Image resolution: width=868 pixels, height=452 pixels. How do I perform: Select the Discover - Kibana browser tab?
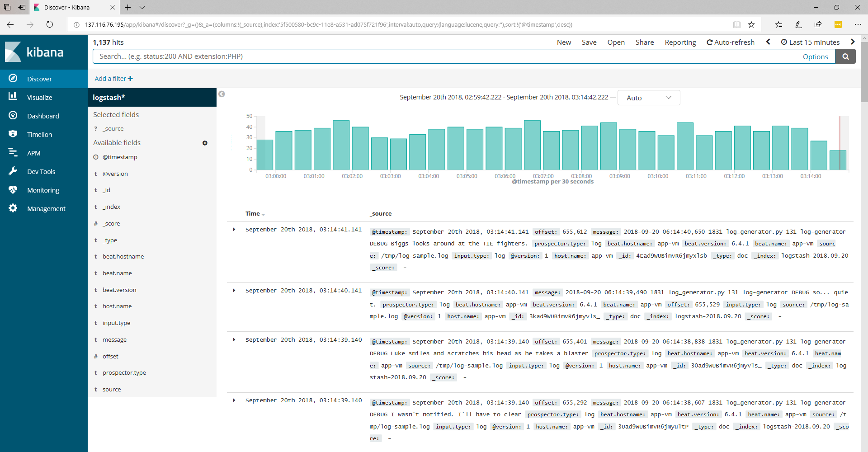click(x=75, y=7)
